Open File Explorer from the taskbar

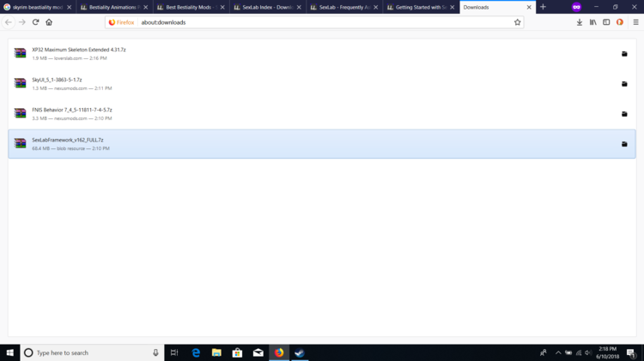[x=216, y=352]
